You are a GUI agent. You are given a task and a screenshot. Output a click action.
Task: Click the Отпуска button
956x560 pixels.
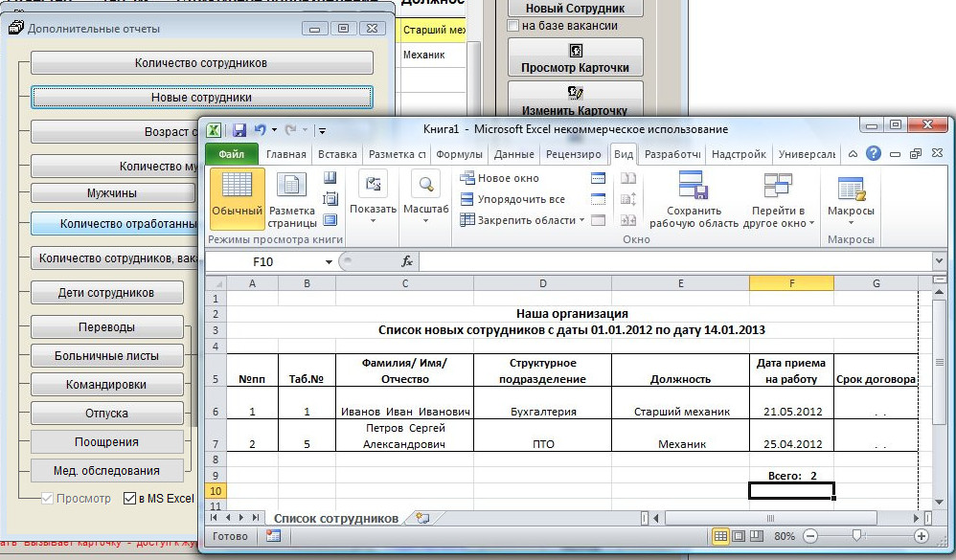(106, 414)
